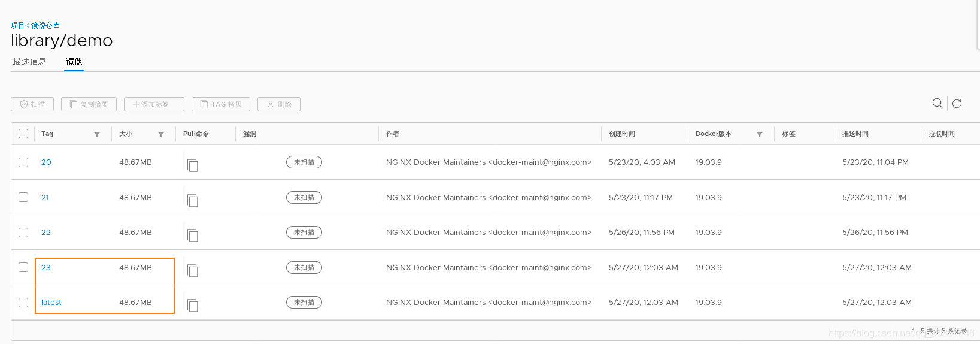Screen dimensions: 980x344
Task: Copy pull command for tag 23
Action: tap(192, 270)
